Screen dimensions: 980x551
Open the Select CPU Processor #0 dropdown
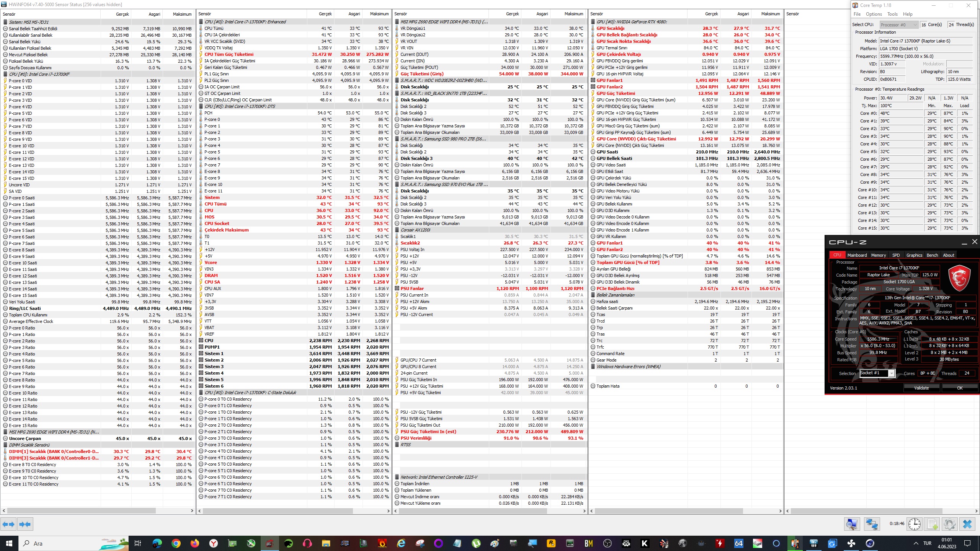click(x=898, y=24)
